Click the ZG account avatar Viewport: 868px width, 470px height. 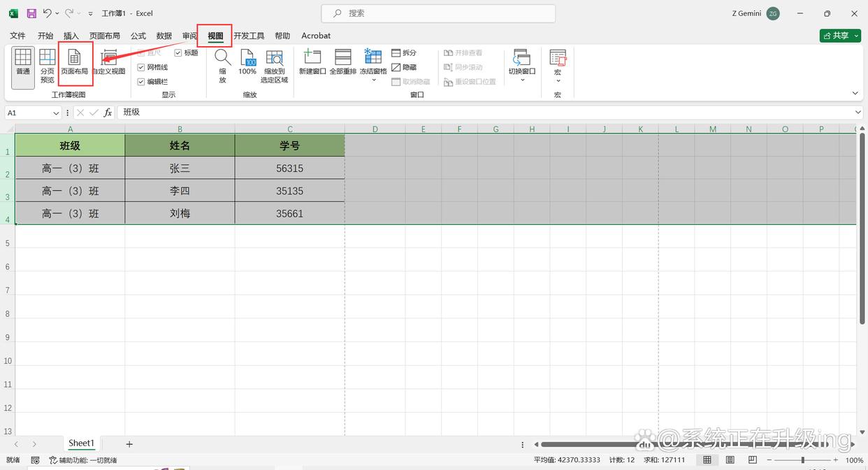point(773,13)
